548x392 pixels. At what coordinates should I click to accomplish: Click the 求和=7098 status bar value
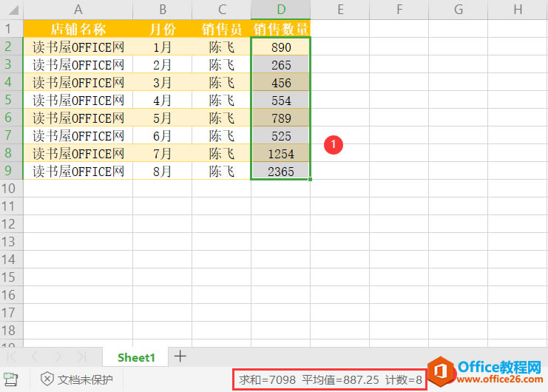pyautogui.click(x=268, y=379)
